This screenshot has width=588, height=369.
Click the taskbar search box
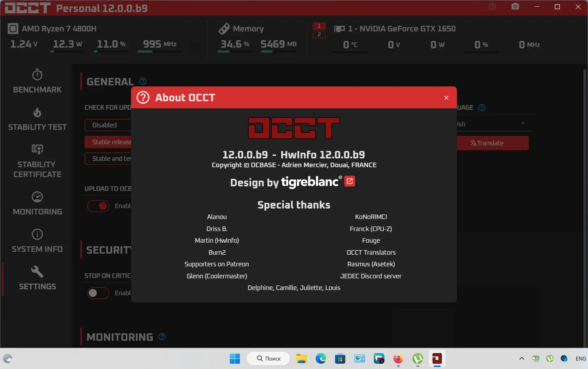pos(268,358)
